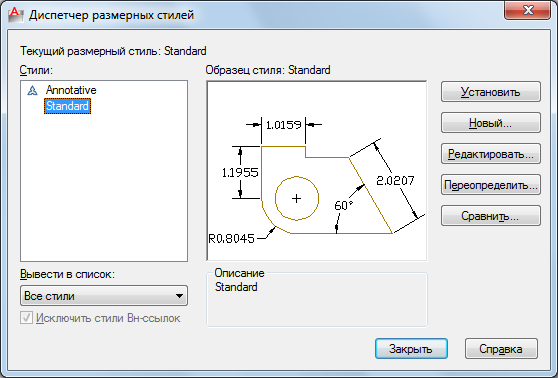Viewport: 558px width, 378px height.
Task: Click the window close X button
Action: 527,10
